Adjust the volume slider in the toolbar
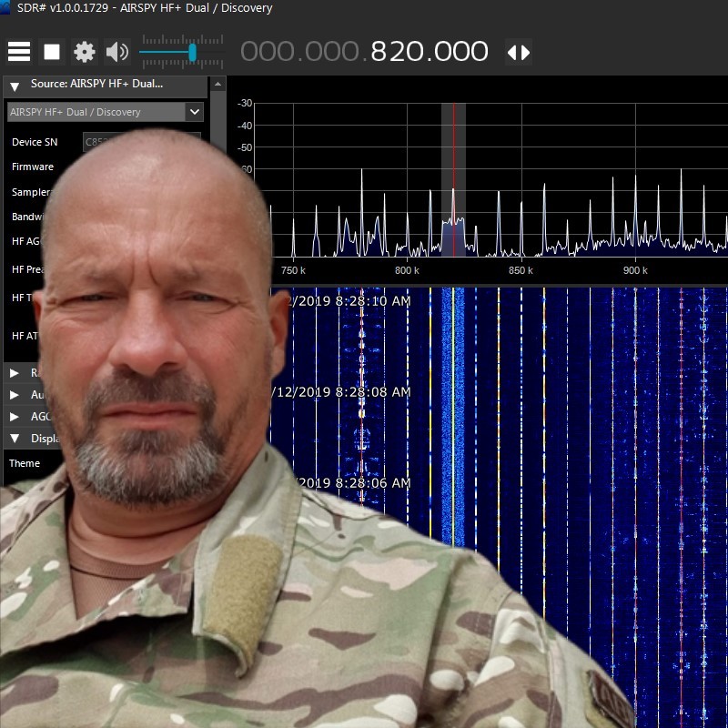 click(191, 52)
